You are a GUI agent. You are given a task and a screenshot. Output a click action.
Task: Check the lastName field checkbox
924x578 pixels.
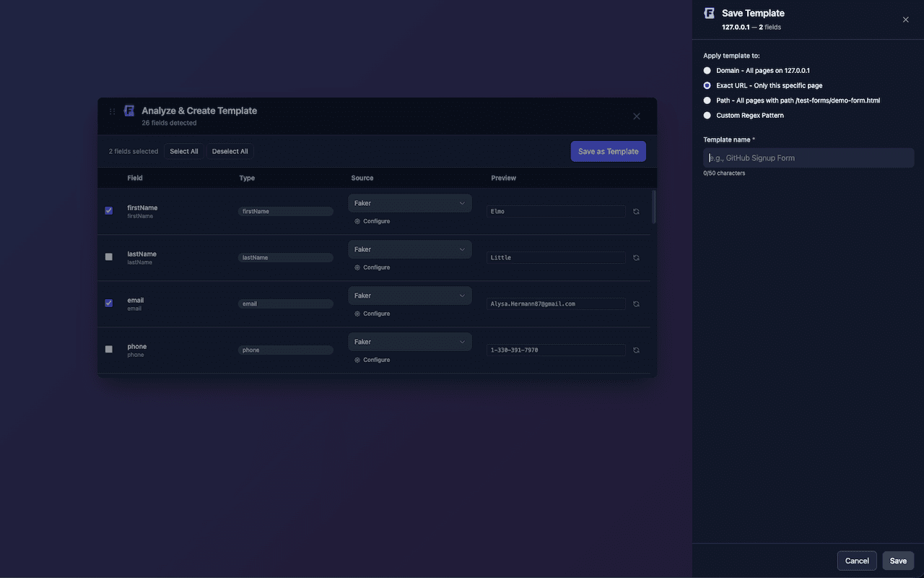108,256
